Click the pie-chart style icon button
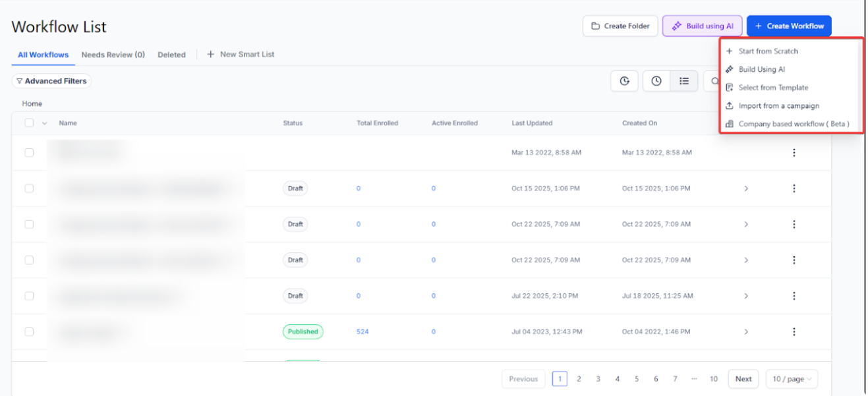868x396 pixels. coord(624,81)
